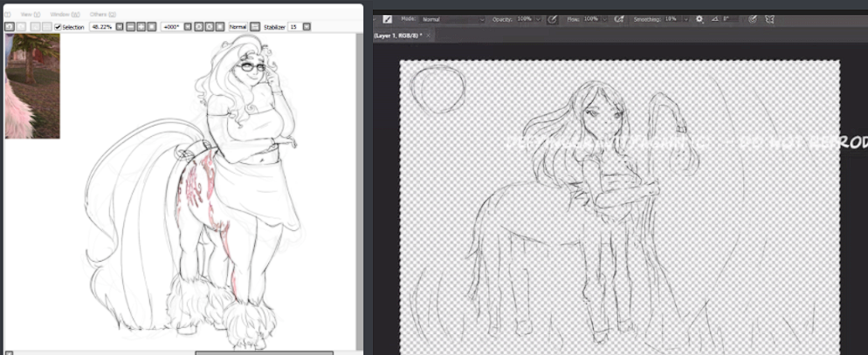
Task: Open the Brush tool preset picker in Photoshop
Action: [388, 19]
